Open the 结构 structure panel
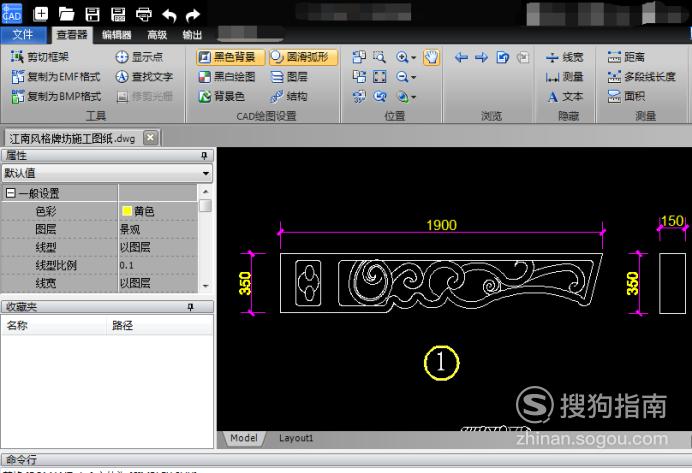 [x=289, y=96]
